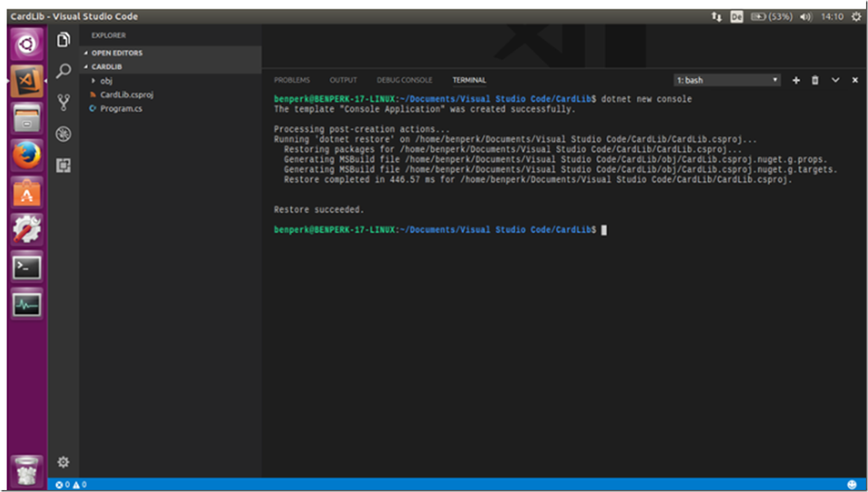Viewport: 868px width, 492px height.
Task: Open the sound volume indicator
Action: [x=806, y=17]
